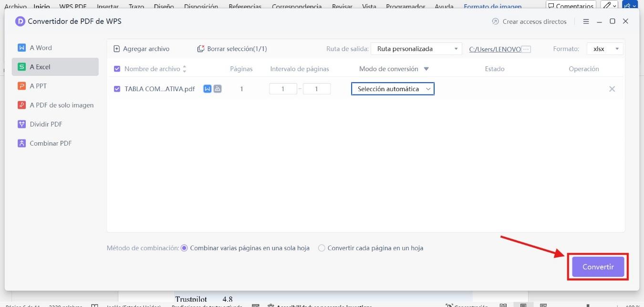Open the C:/Users/LENOVO output path link
Image resolution: width=644 pixels, height=307 pixels.
(496, 48)
